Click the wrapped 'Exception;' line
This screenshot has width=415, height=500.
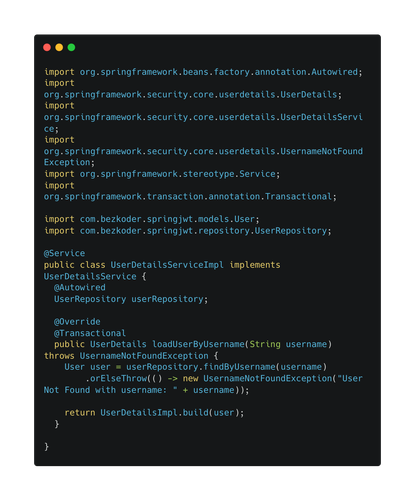click(69, 162)
